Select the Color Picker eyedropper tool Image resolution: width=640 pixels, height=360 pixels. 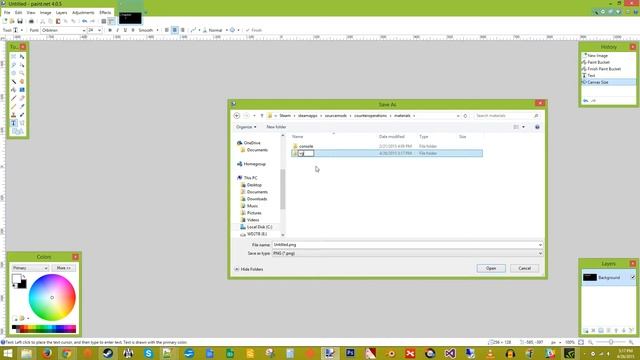point(22,107)
